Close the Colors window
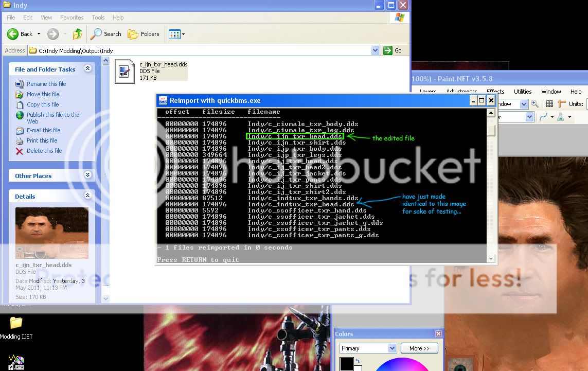The height and width of the screenshot is (371, 588). point(438,333)
